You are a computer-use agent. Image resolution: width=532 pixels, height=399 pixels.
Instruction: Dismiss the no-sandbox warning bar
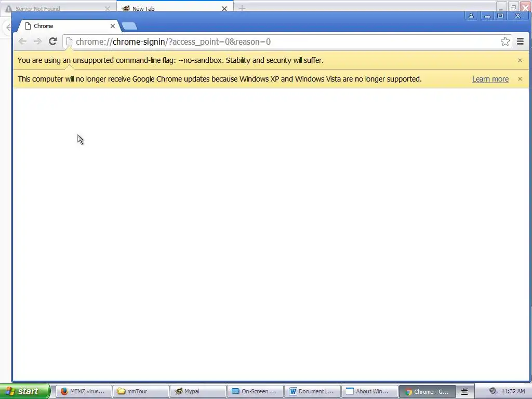520,60
